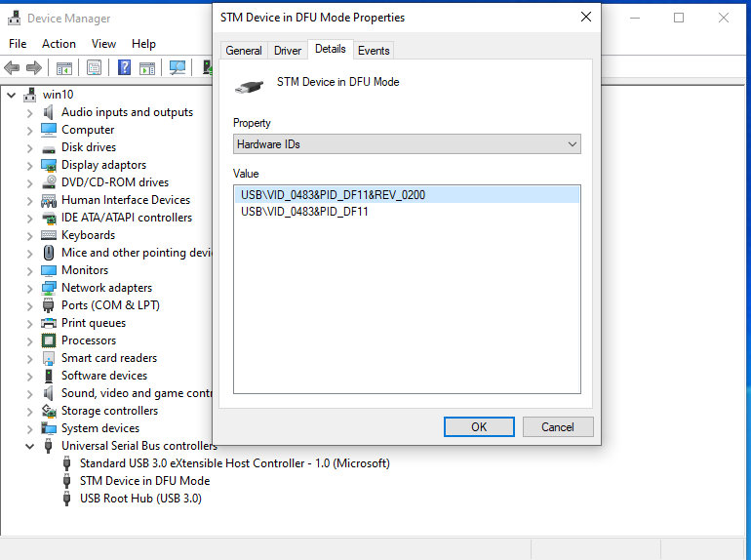Select Standard USB 3.0 eXtensible Host Controller
The height and width of the screenshot is (560, 751).
click(235, 463)
